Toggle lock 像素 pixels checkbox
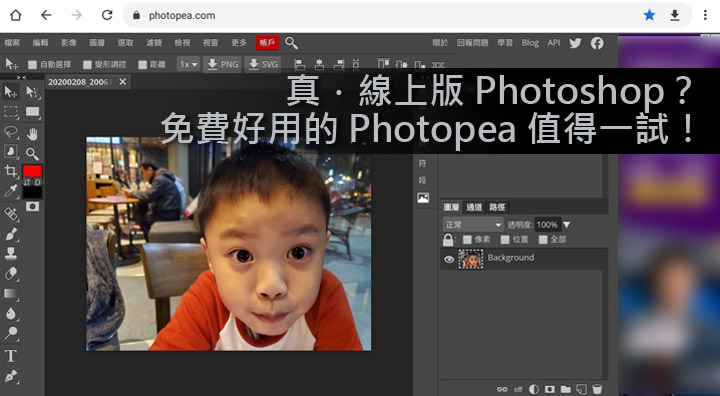 pos(467,239)
